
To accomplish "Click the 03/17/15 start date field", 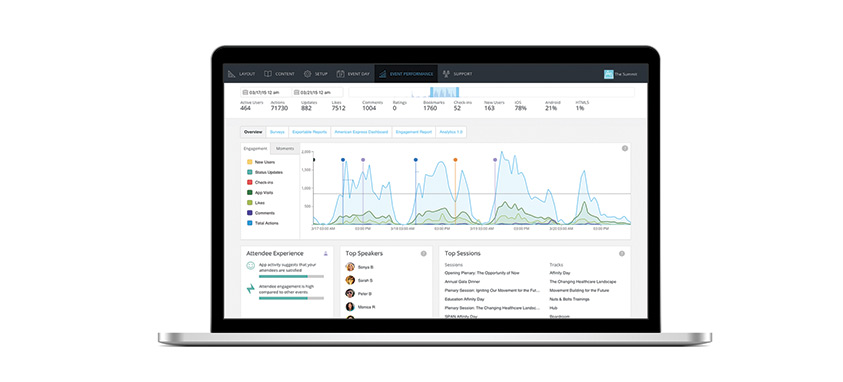I will coord(266,92).
